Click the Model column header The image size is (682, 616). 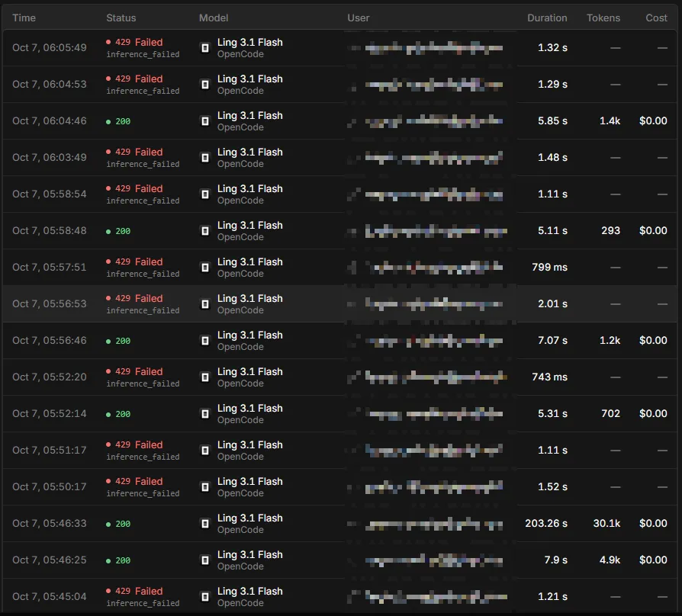(214, 18)
